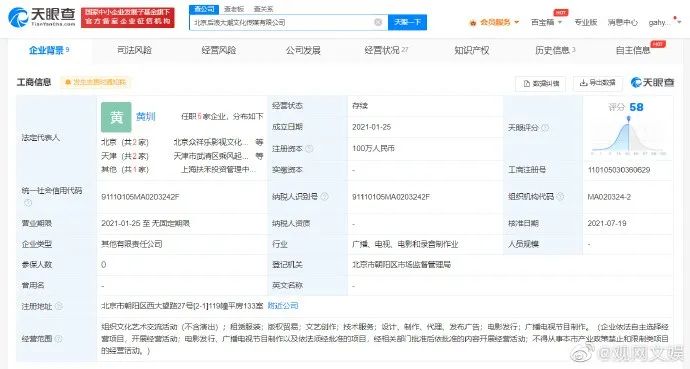
Task: Click the 其他有限责任公司 enterprise type value
Action: (132, 244)
